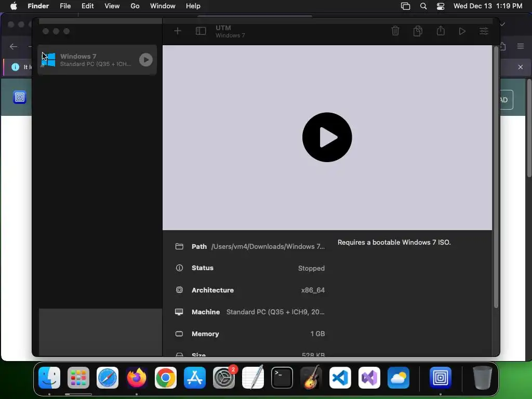Launch GarageBand from the Dock
Image resolution: width=532 pixels, height=399 pixels.
pyautogui.click(x=311, y=378)
